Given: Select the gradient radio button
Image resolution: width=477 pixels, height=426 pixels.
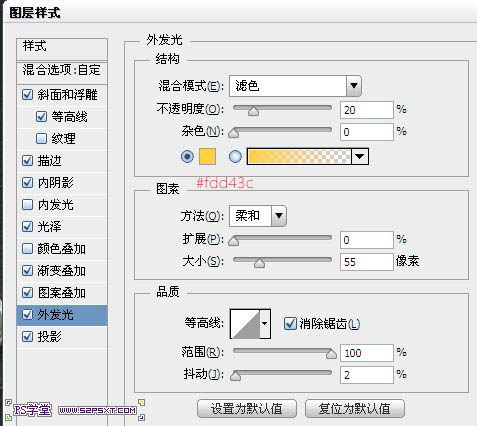Looking at the screenshot, I should click(235, 156).
